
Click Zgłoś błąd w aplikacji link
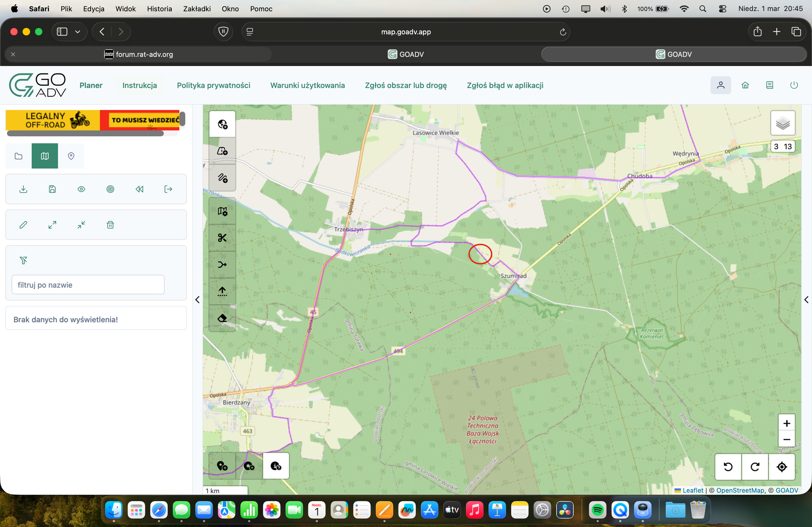pyautogui.click(x=505, y=85)
